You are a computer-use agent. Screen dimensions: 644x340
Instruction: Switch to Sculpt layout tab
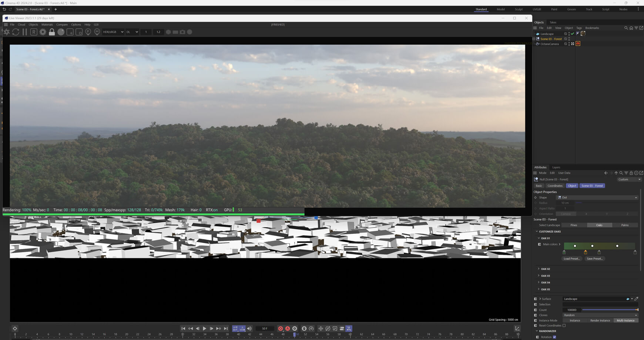tap(519, 9)
